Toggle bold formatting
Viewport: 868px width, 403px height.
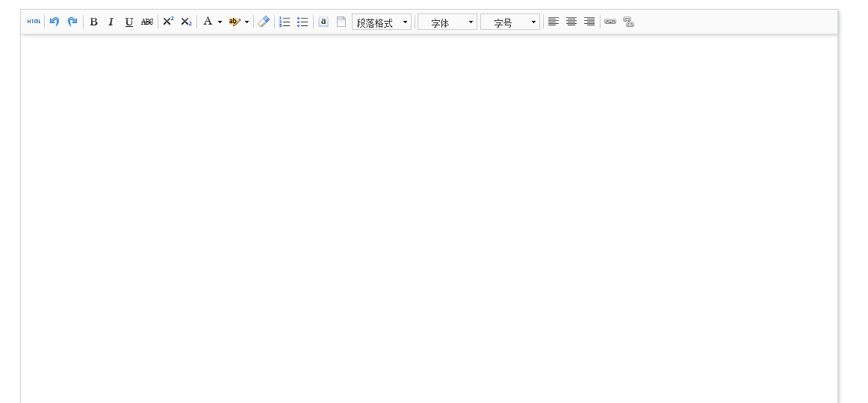[x=93, y=22]
